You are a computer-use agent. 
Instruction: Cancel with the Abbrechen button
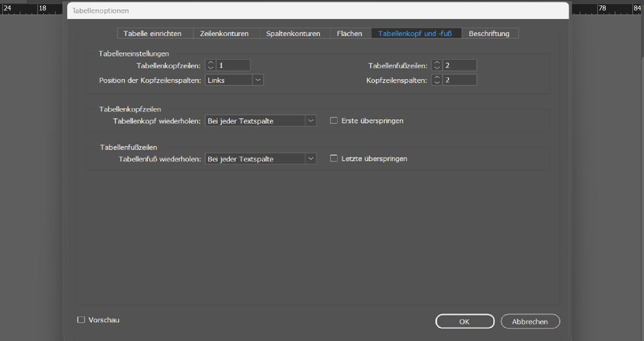coord(530,321)
